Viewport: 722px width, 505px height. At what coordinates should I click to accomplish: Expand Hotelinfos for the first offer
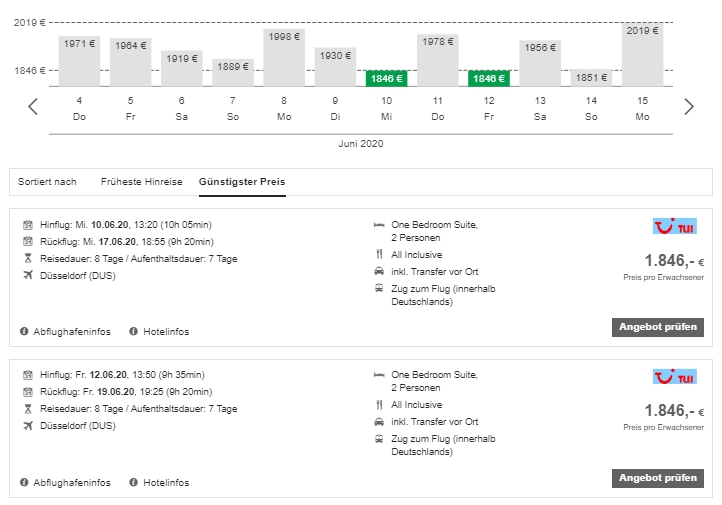click(x=165, y=331)
